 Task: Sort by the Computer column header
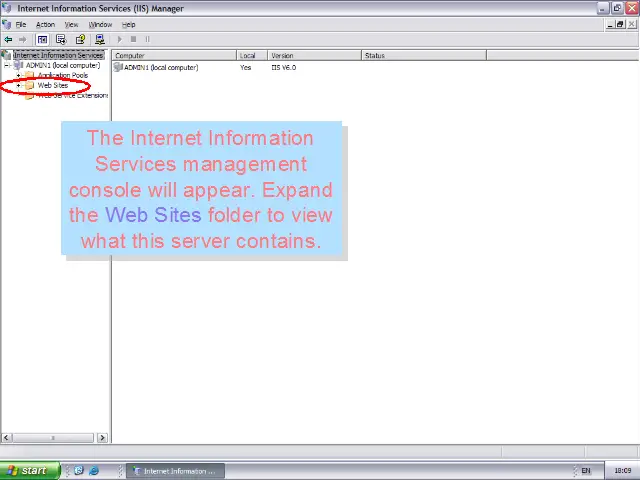[x=174, y=56]
